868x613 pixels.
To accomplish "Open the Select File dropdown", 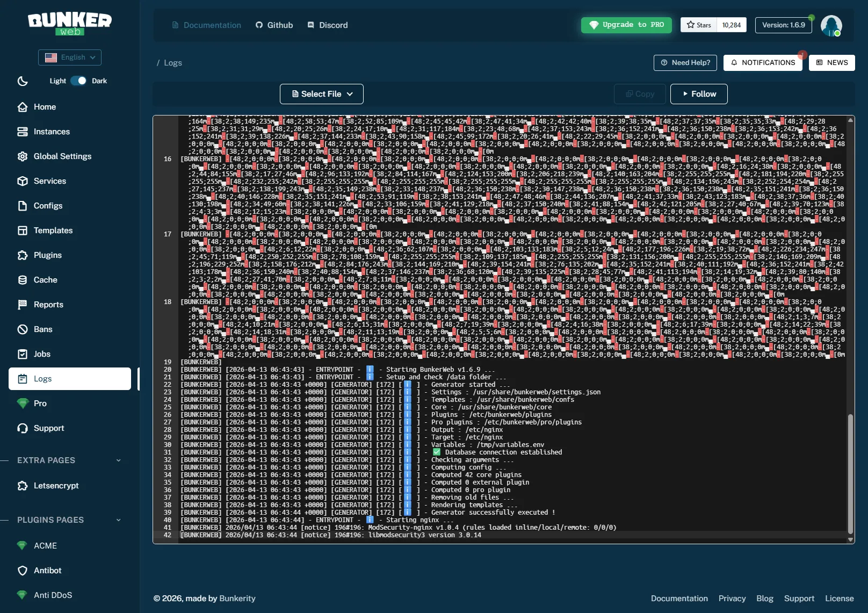I will click(321, 94).
